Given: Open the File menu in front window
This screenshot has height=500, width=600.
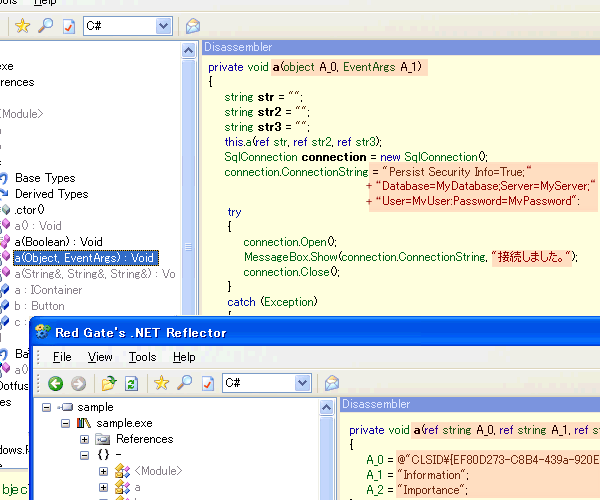Looking at the screenshot, I should [x=62, y=357].
